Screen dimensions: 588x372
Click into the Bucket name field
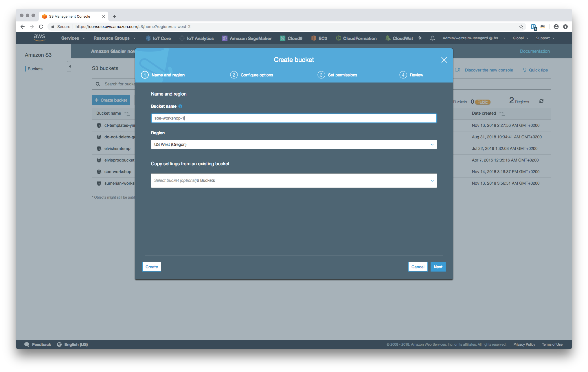tap(294, 118)
